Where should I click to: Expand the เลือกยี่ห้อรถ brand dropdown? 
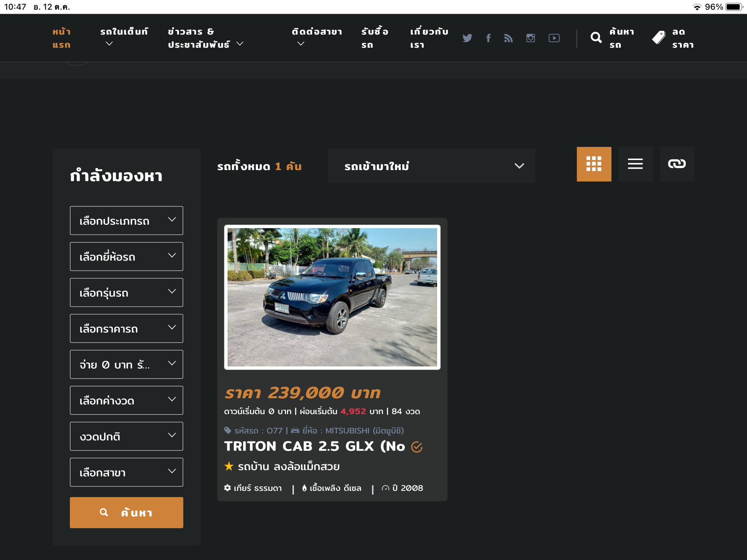point(126,256)
